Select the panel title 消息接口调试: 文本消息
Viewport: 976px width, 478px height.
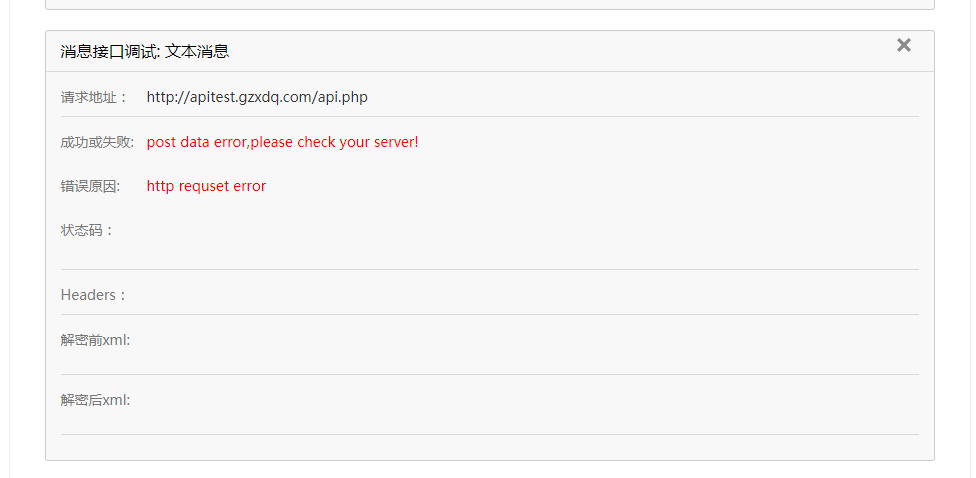145,51
